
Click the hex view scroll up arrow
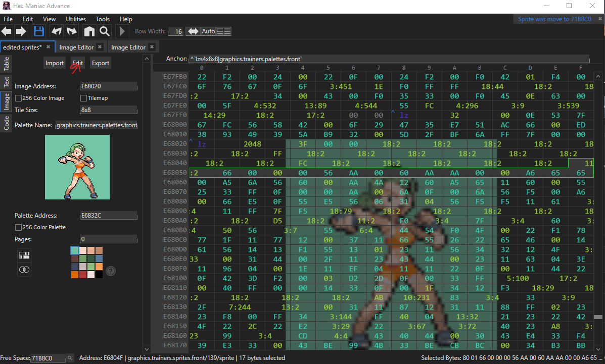598,76
